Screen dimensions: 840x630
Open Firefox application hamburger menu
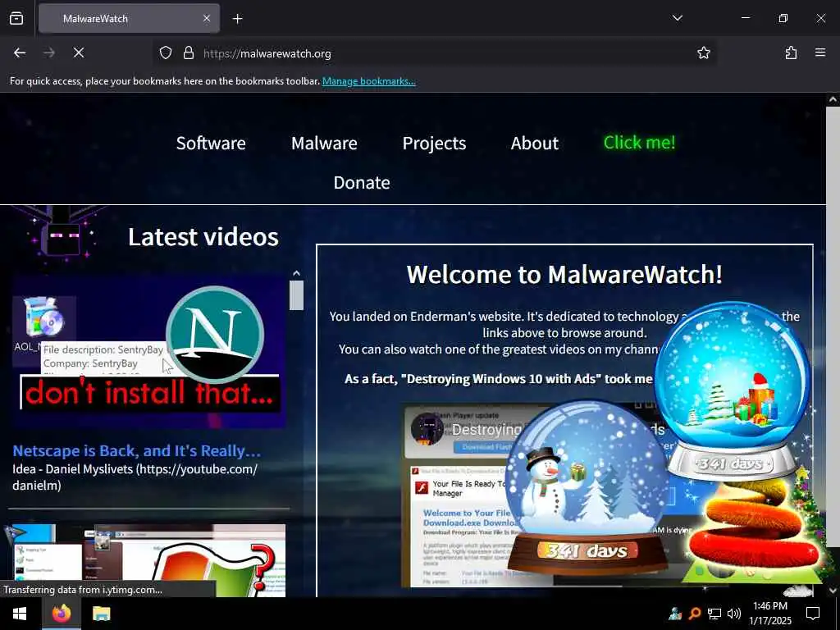coord(820,52)
